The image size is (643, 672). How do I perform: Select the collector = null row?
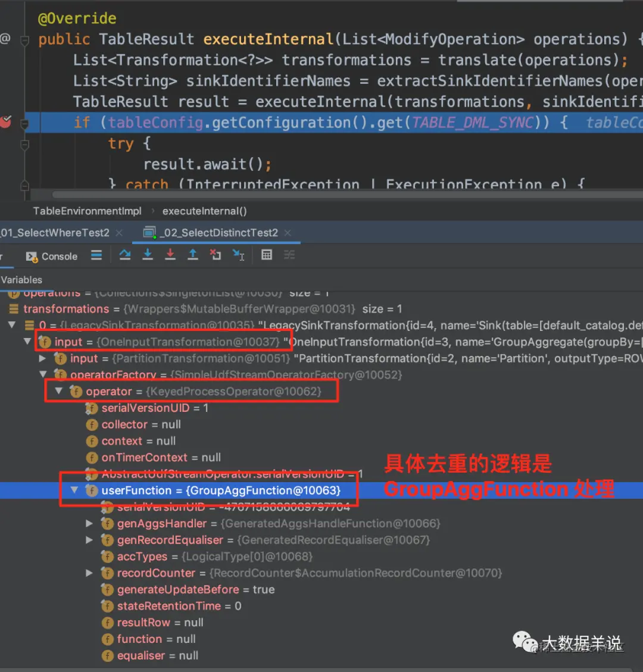pos(321,424)
